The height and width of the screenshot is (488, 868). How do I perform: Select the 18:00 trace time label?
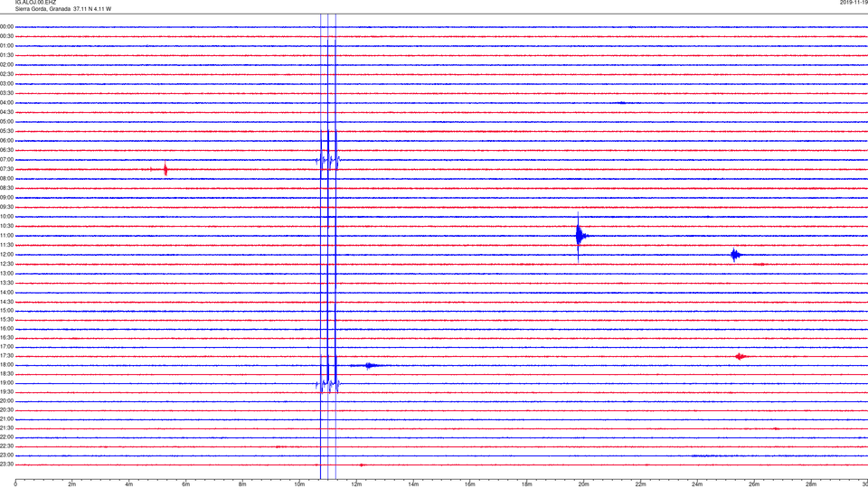pyautogui.click(x=6, y=365)
